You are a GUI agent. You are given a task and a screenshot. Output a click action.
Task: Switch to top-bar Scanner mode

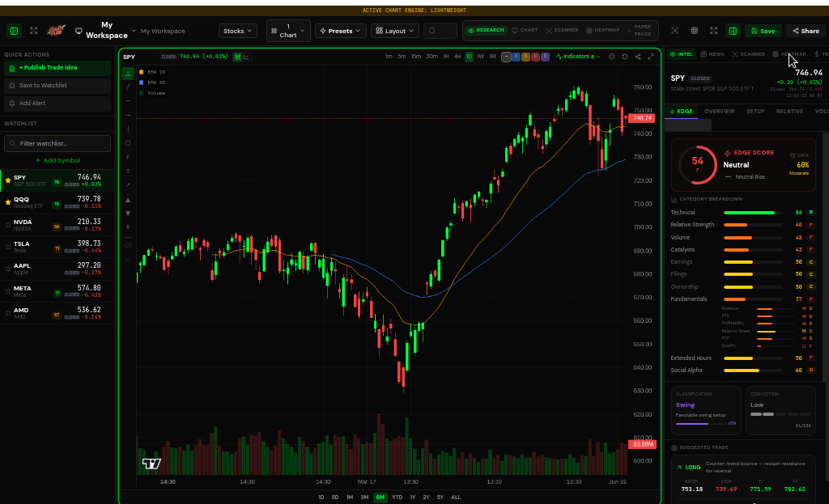[562, 30]
